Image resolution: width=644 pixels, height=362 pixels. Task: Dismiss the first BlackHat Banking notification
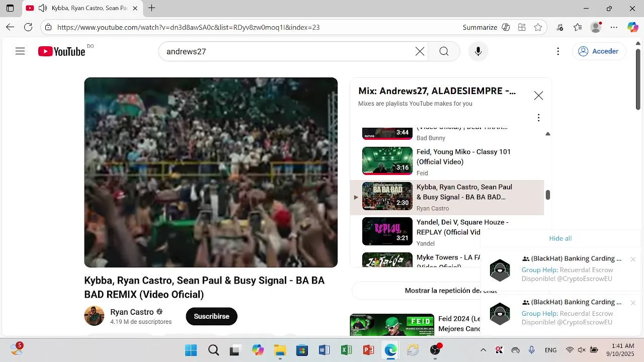(x=633, y=259)
